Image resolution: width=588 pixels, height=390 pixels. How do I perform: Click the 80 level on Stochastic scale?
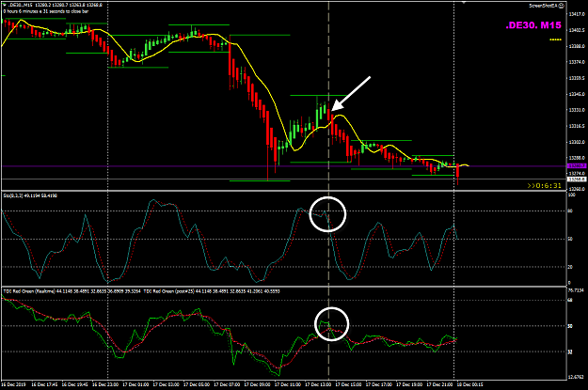(x=570, y=211)
